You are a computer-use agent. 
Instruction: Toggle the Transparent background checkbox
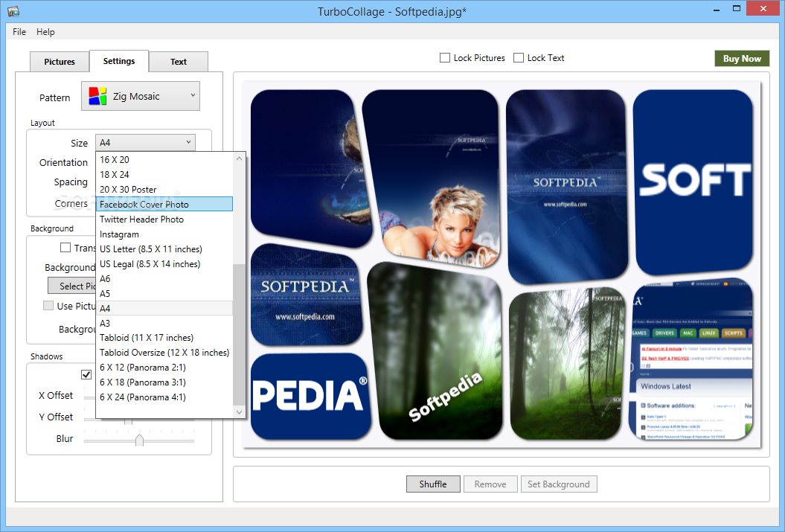pyautogui.click(x=65, y=247)
